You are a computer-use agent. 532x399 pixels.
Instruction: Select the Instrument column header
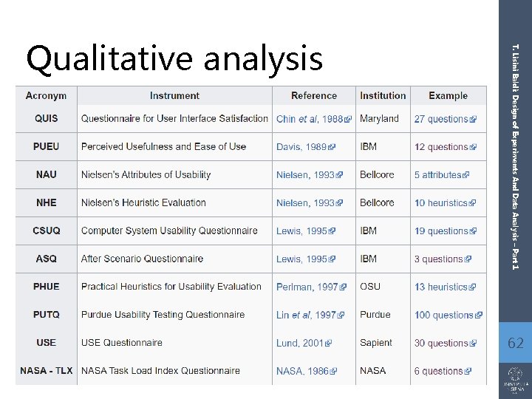point(174,95)
